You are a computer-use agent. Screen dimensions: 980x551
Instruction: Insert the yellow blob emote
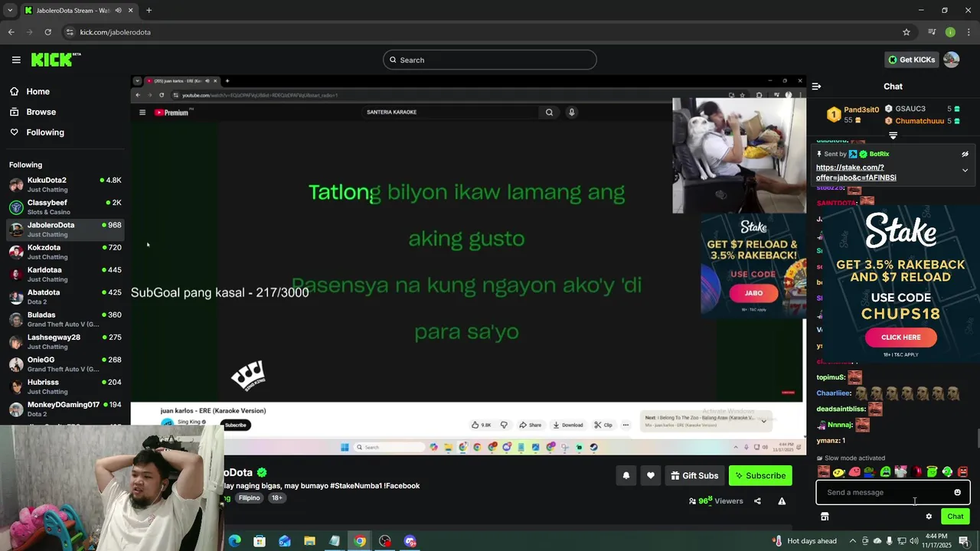(839, 472)
